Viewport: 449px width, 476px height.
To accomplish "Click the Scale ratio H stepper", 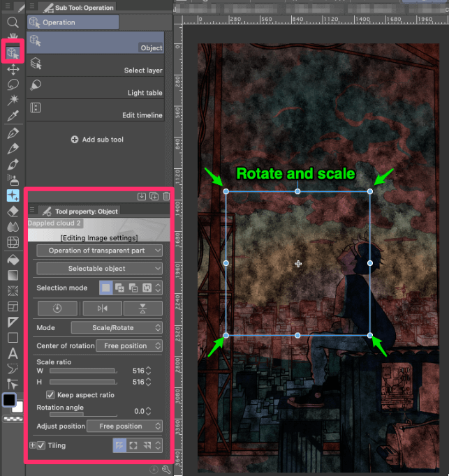I will (x=148, y=382).
